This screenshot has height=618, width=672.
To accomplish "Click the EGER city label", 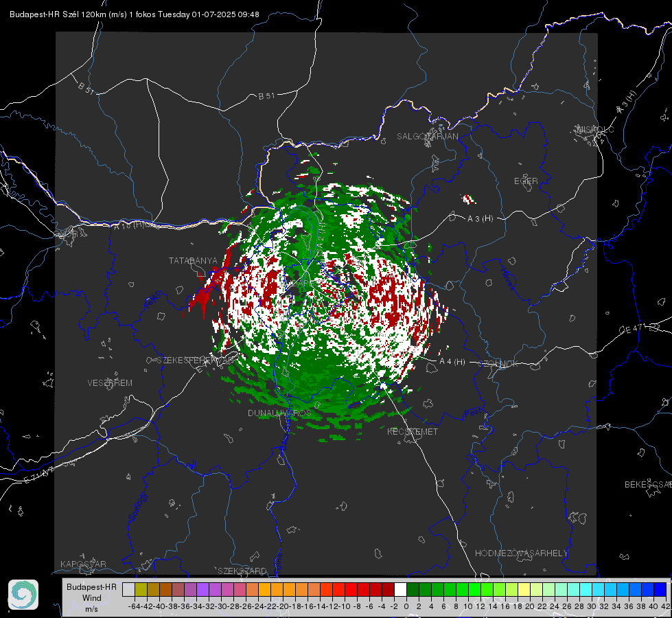I will pyautogui.click(x=526, y=181).
